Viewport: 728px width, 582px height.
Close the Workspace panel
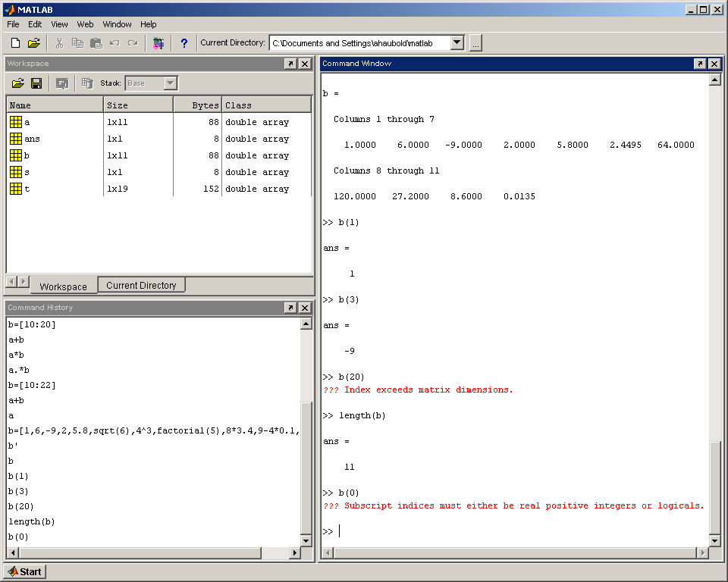point(305,64)
